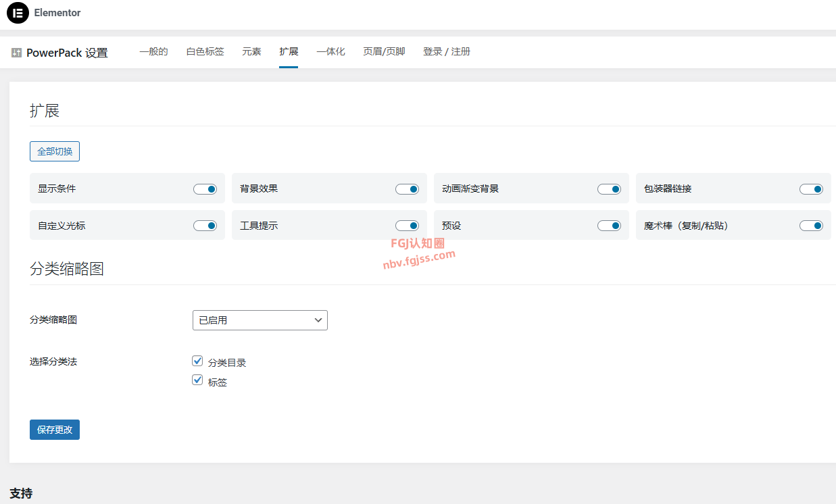Toggle the 魔术棒（复制/粘贴） switch
The width and height of the screenshot is (836, 504).
(811, 226)
